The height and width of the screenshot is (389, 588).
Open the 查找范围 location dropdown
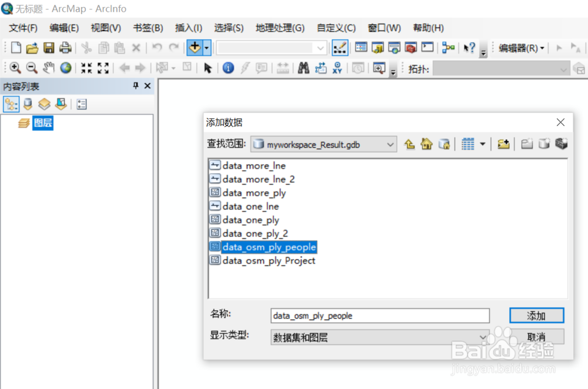[323, 144]
